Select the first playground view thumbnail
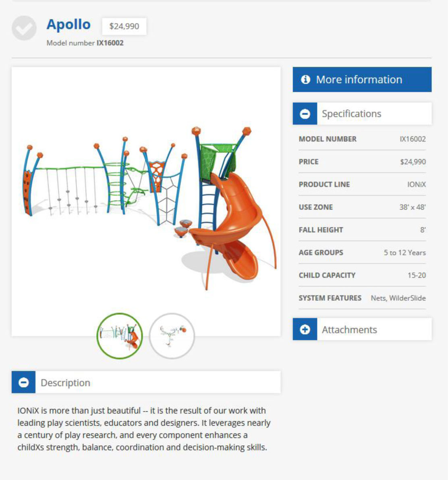Image resolution: width=448 pixels, height=480 pixels. 120,336
